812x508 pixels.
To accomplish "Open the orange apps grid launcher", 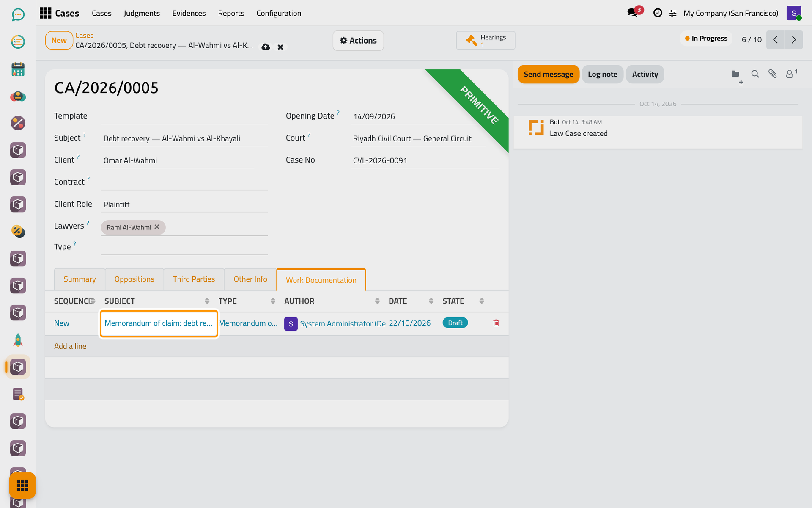I will click(22, 485).
